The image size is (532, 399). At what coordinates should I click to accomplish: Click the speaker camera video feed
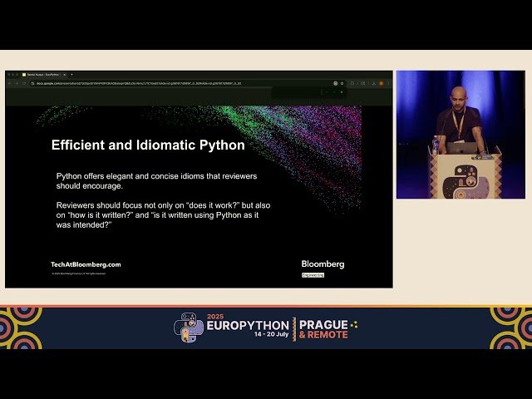pos(460,135)
